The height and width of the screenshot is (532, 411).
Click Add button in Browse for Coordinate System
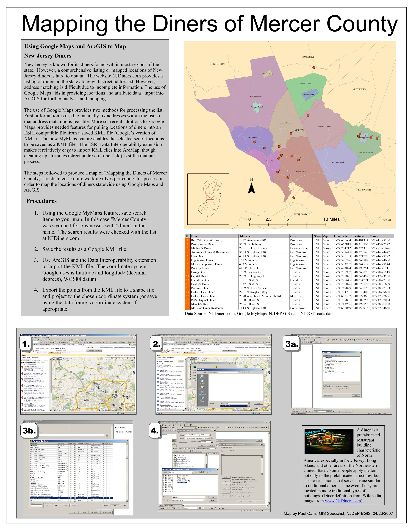213,497
